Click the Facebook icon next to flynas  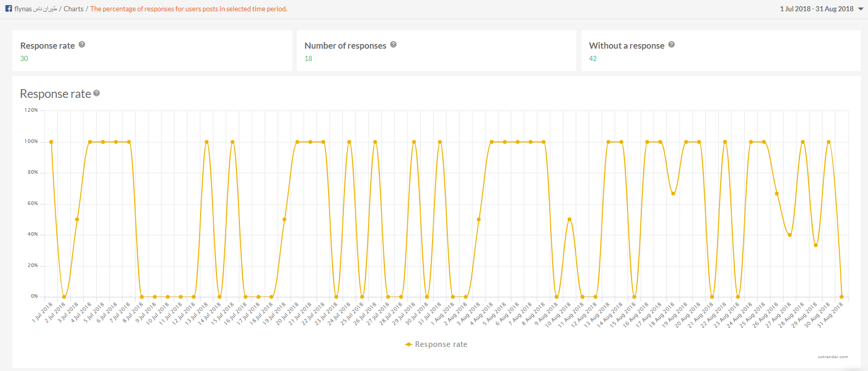pyautogui.click(x=9, y=9)
